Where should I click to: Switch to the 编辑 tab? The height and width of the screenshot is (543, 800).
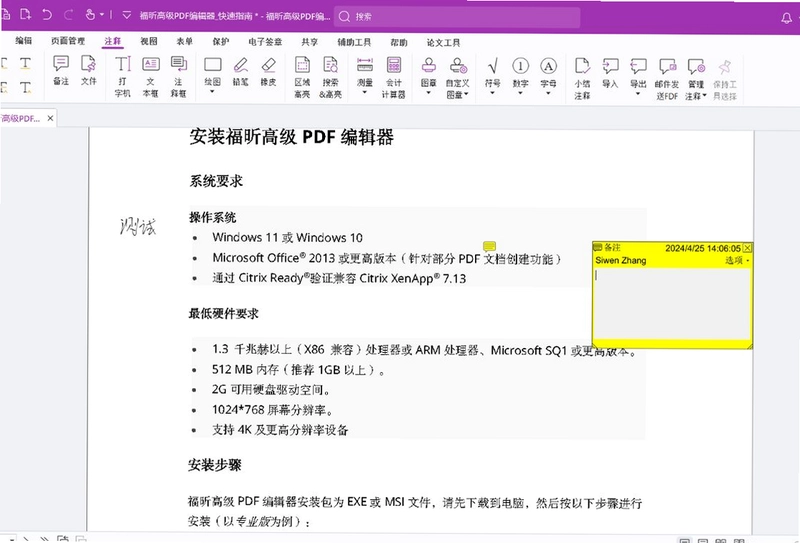coord(23,41)
